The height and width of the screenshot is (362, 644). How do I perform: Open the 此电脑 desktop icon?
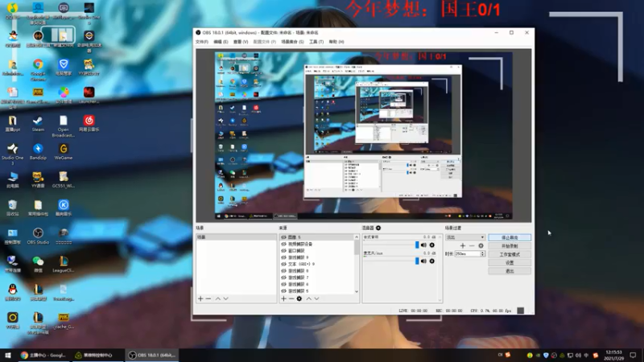12,179
